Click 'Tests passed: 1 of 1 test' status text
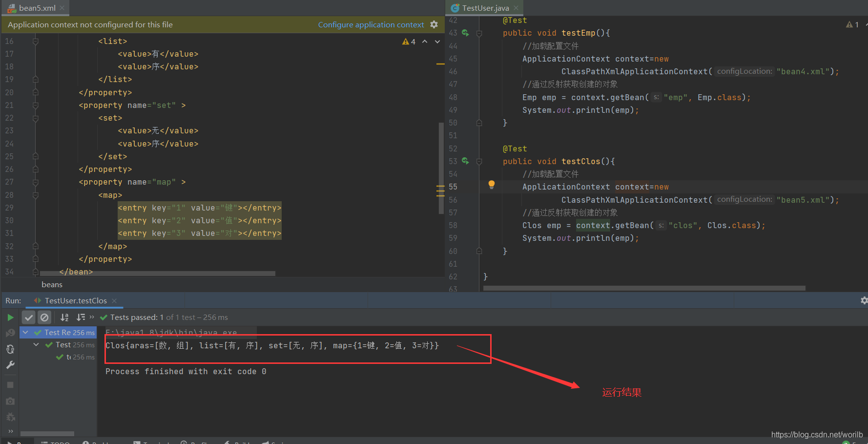868x444 pixels. coord(169,317)
